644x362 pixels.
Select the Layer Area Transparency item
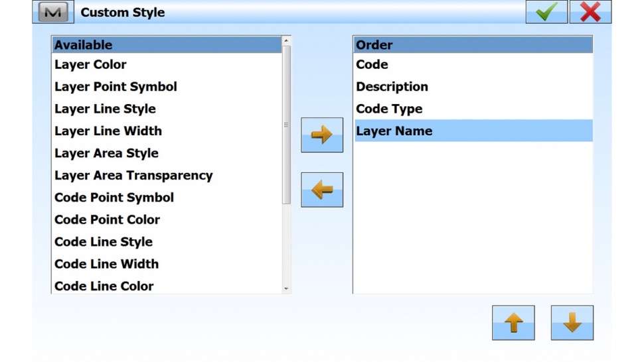[x=133, y=176]
